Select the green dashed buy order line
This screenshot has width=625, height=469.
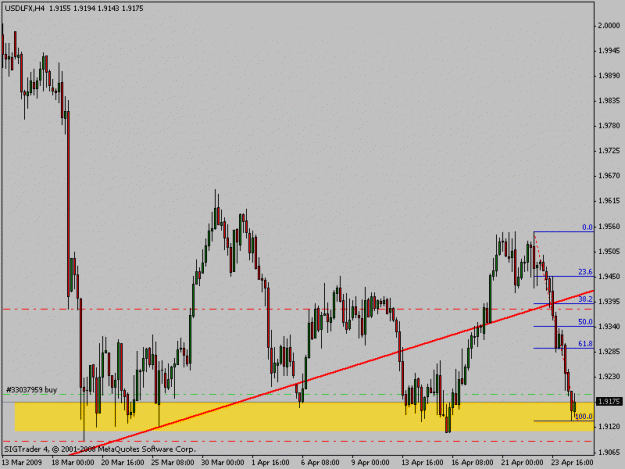pyautogui.click(x=297, y=394)
